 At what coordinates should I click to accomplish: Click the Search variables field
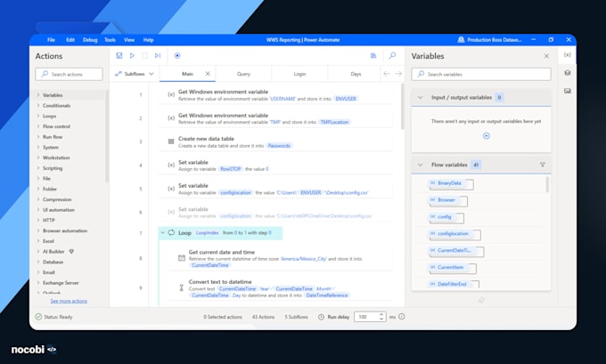(481, 74)
